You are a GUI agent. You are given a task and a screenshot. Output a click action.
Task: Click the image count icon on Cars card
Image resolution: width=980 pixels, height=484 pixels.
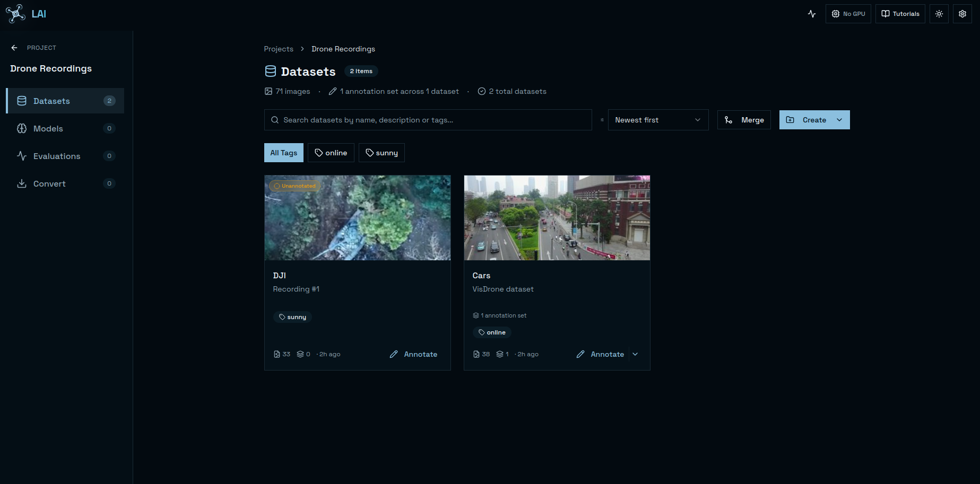click(x=476, y=354)
